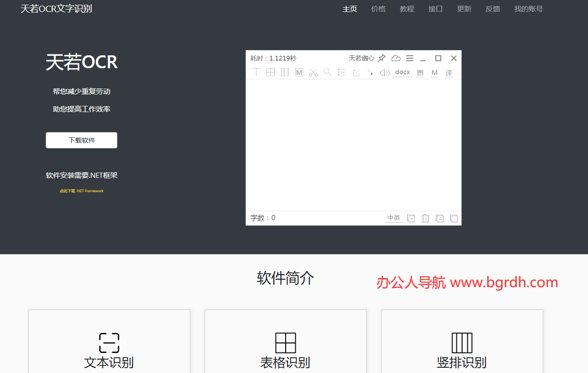This screenshot has width=588, height=373.
Task: Click the scissors screenshot capture icon
Action: point(313,72)
